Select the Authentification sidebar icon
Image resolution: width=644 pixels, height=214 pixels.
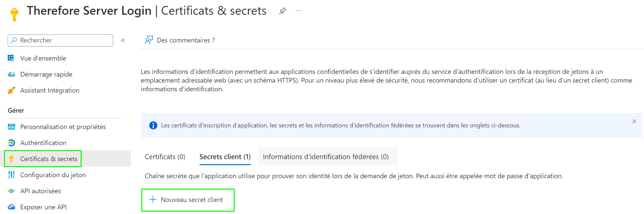click(11, 143)
